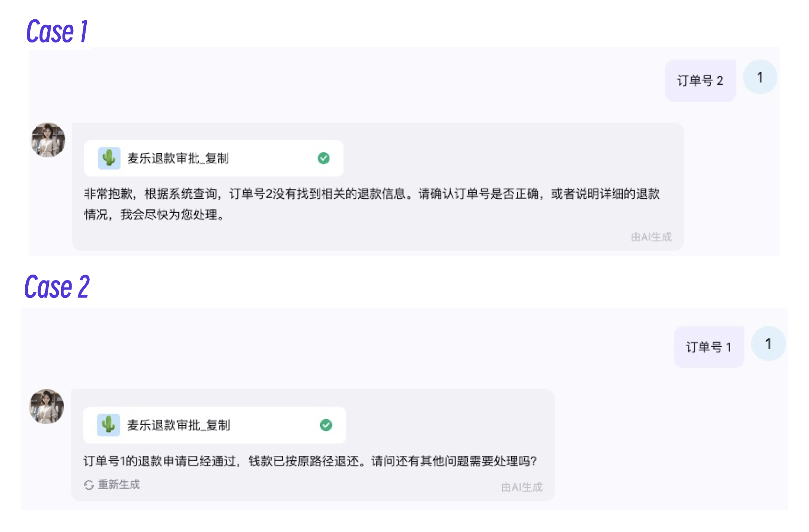Click the green checkmark in Case 2 plugin card

(326, 425)
